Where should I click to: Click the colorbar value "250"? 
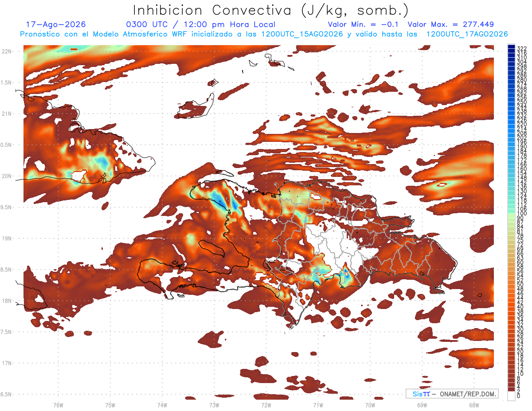tap(522, 102)
